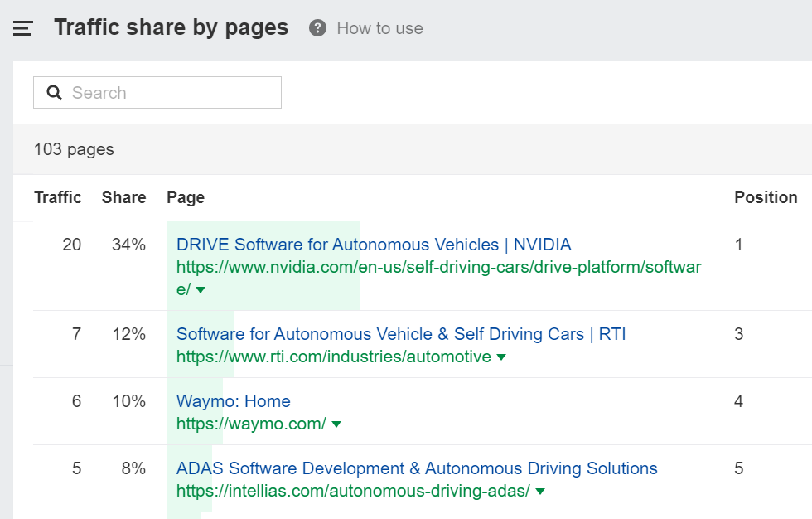Screen dimensions: 812x519
Task: Expand the dropdown caret after rti.com URL
Action: [x=500, y=357]
